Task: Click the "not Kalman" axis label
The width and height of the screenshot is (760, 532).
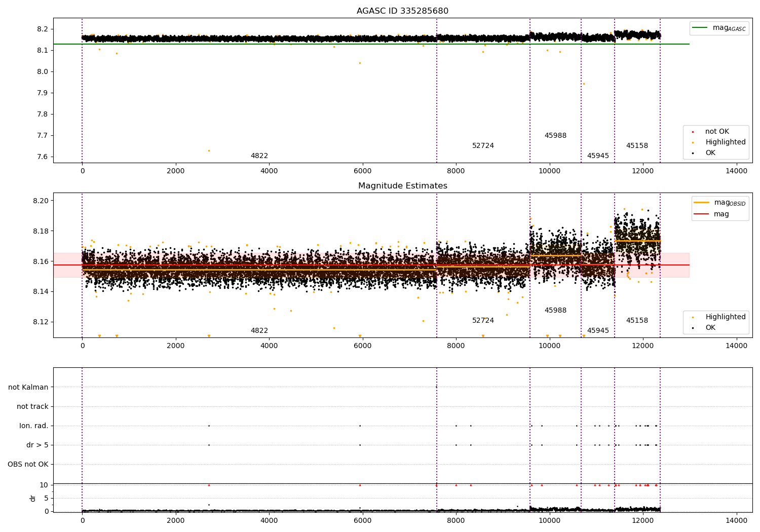Action: [28, 388]
